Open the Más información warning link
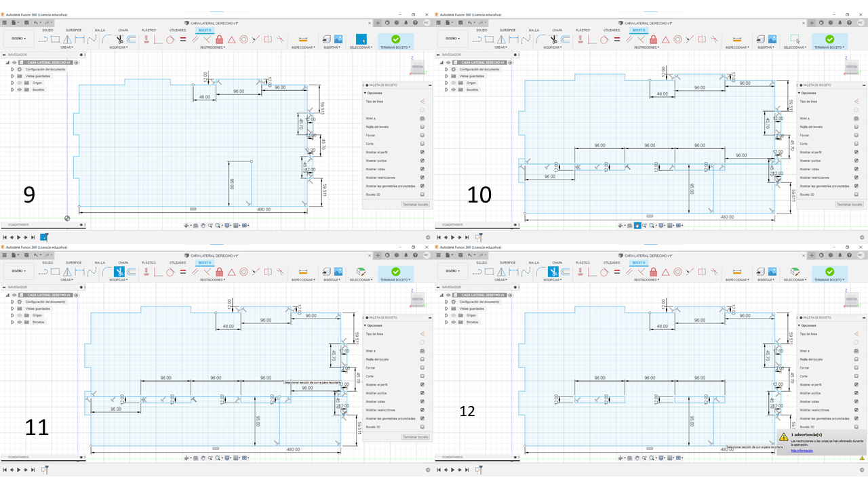The height and width of the screenshot is (488, 868). tap(802, 450)
